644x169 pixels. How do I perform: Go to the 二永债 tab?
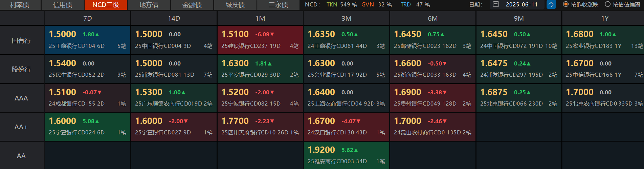[279, 5]
